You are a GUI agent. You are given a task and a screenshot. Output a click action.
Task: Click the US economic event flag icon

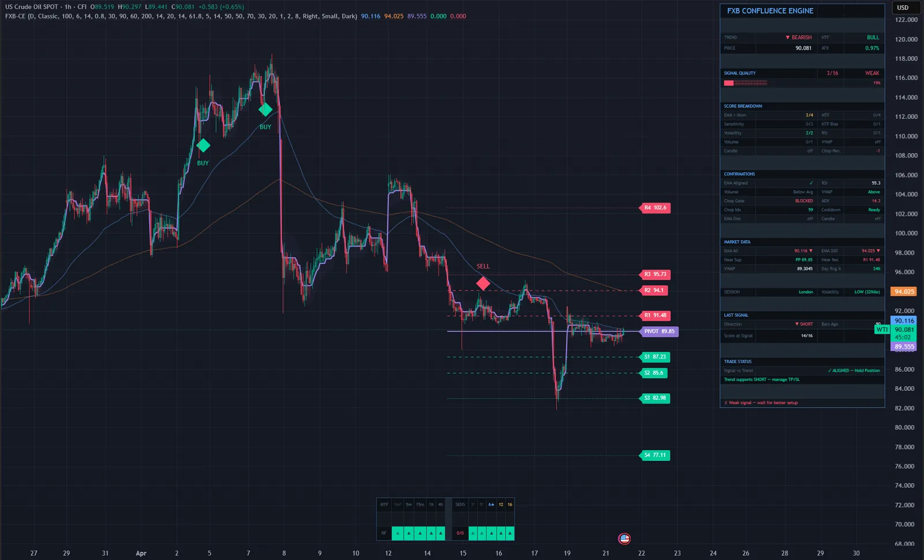click(x=624, y=539)
